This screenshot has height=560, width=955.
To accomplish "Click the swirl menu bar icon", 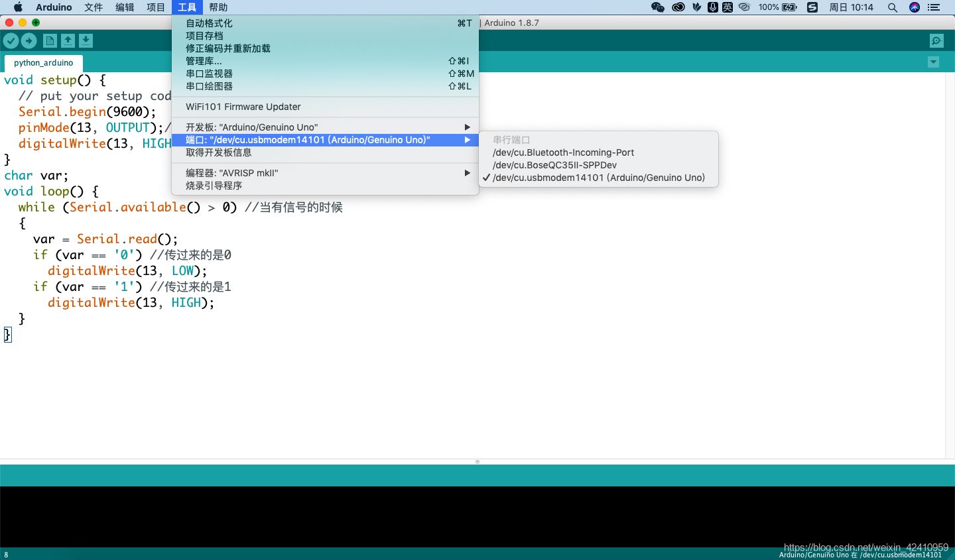I will click(x=744, y=7).
